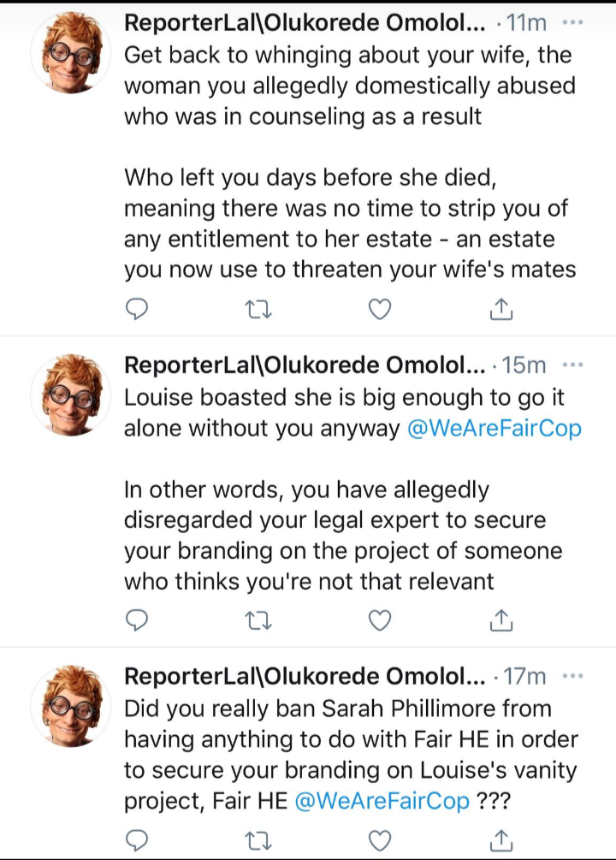The width and height of the screenshot is (616, 860).
Task: Reply to the 15m tweet about Louise
Action: [137, 620]
